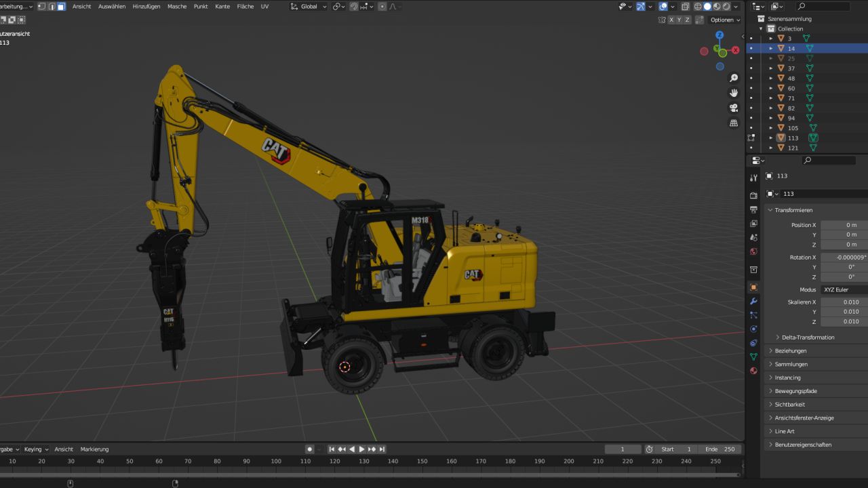Open the UV menu
Viewport: 868px width, 488px height.
pos(264,6)
